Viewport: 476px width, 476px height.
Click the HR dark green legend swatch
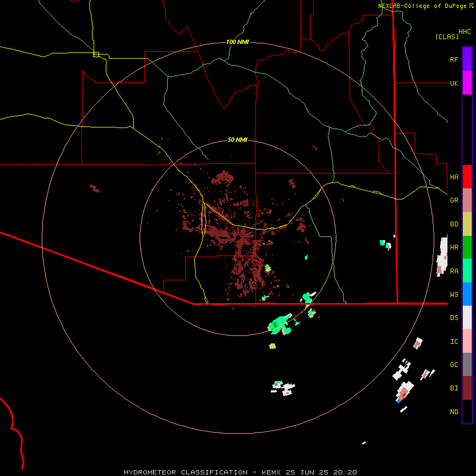(467, 248)
